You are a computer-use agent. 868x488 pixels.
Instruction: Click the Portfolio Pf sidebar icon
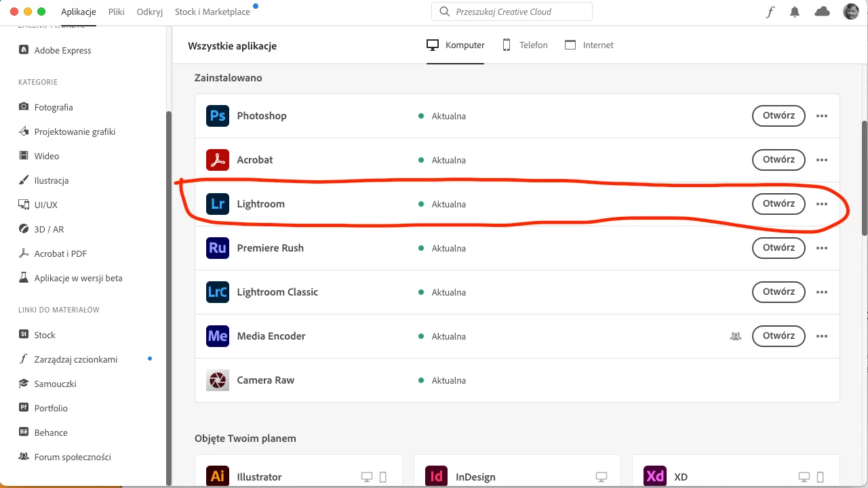24,408
